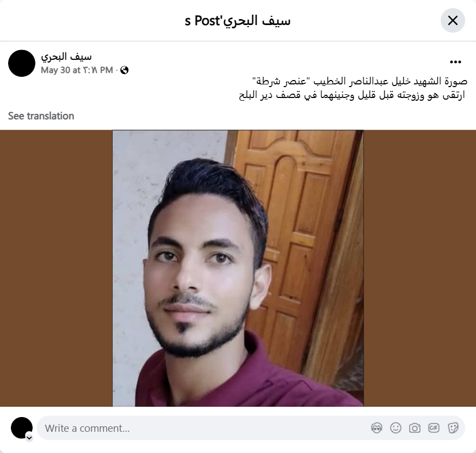This screenshot has height=453, width=476.
Task: Click the Arabic post caption text
Action: pos(353,88)
